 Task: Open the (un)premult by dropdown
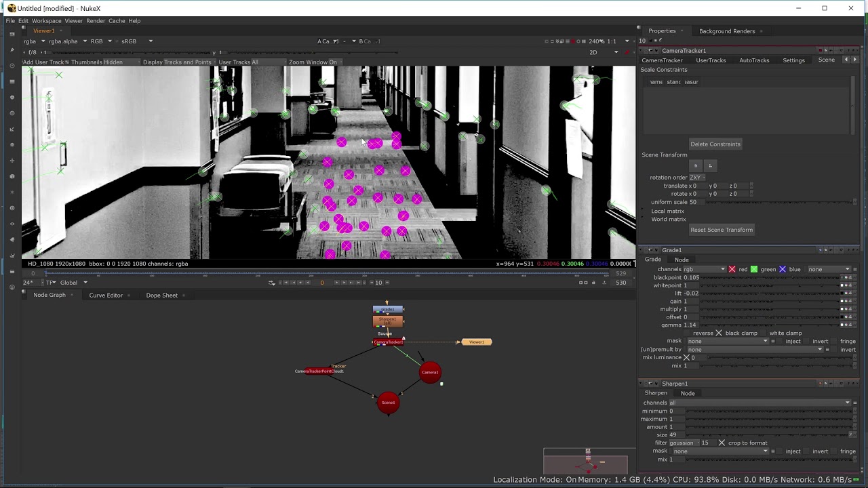pyautogui.click(x=755, y=349)
